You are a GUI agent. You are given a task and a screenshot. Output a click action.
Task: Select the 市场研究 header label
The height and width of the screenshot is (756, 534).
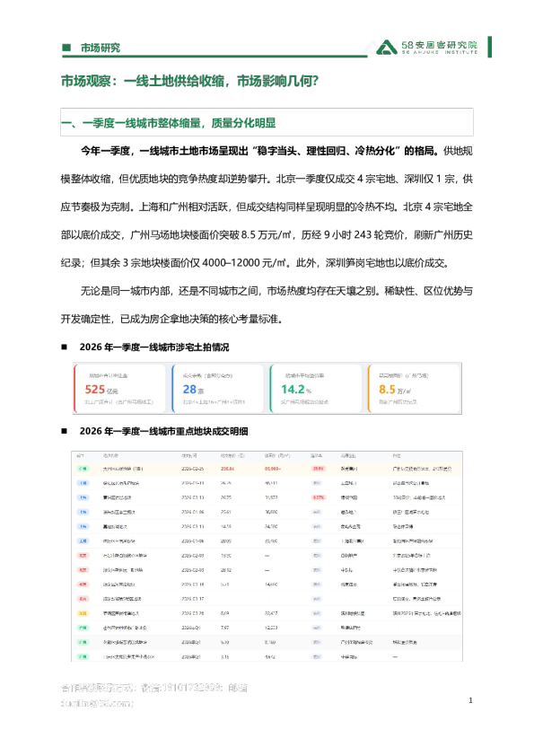pos(101,48)
